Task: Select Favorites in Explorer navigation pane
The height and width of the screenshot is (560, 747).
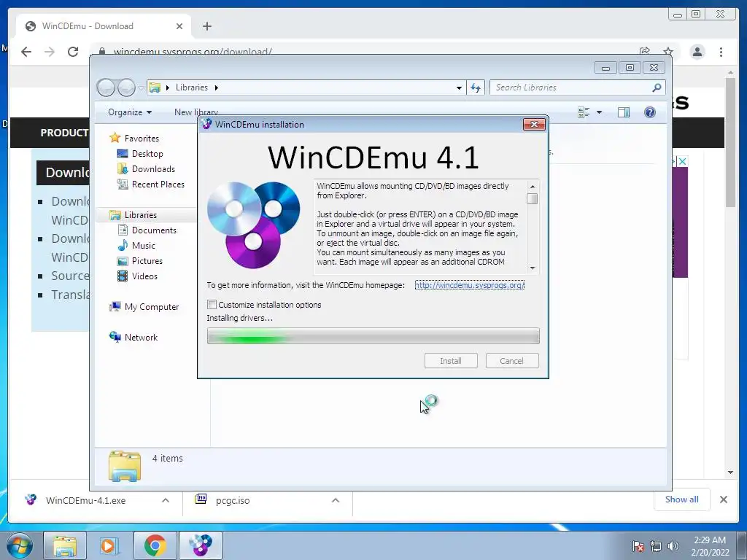Action: tap(142, 138)
